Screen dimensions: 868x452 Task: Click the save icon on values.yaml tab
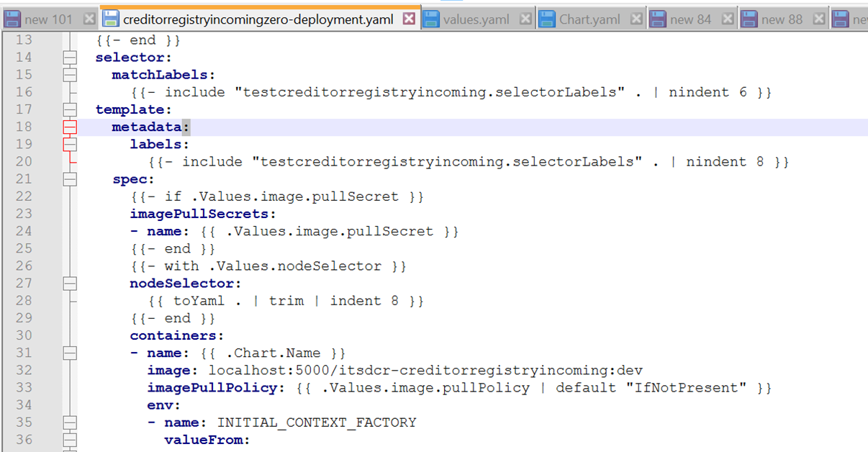(x=432, y=19)
